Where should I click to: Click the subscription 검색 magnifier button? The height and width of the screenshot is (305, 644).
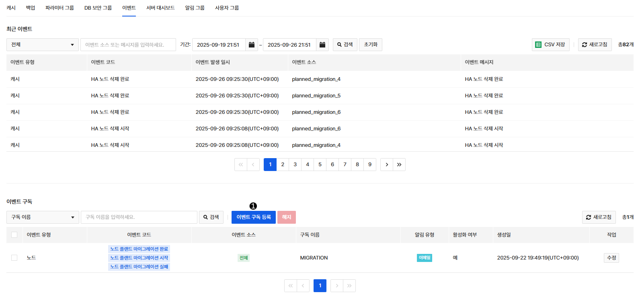211,217
